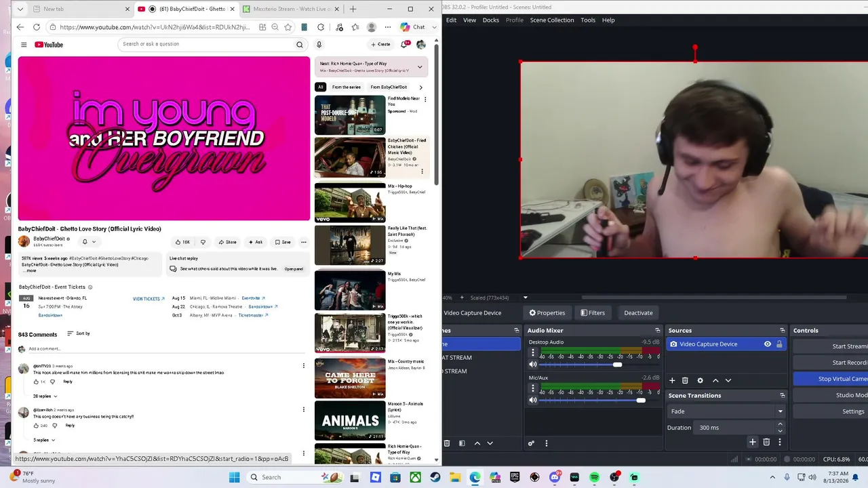
Task: Bookmark this page with the star icon
Action: [288, 27]
